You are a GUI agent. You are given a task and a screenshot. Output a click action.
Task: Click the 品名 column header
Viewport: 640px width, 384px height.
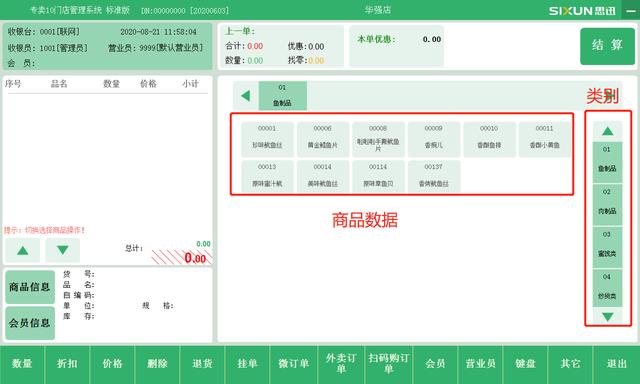click(59, 84)
